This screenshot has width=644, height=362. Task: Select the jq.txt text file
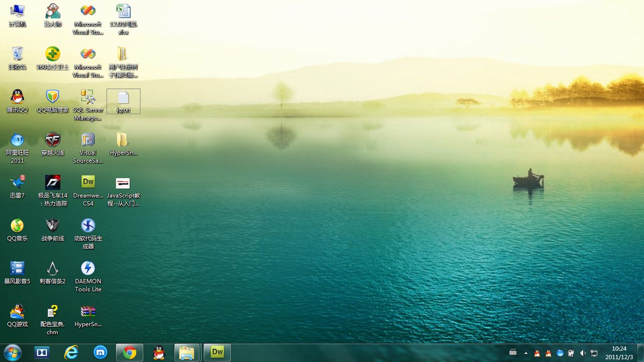[123, 101]
